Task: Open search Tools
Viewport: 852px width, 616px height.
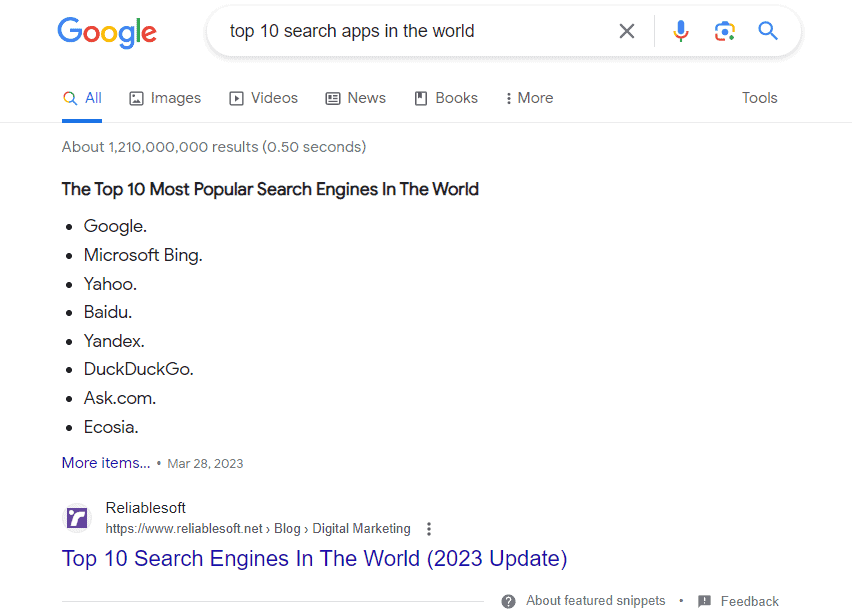Action: pyautogui.click(x=759, y=98)
